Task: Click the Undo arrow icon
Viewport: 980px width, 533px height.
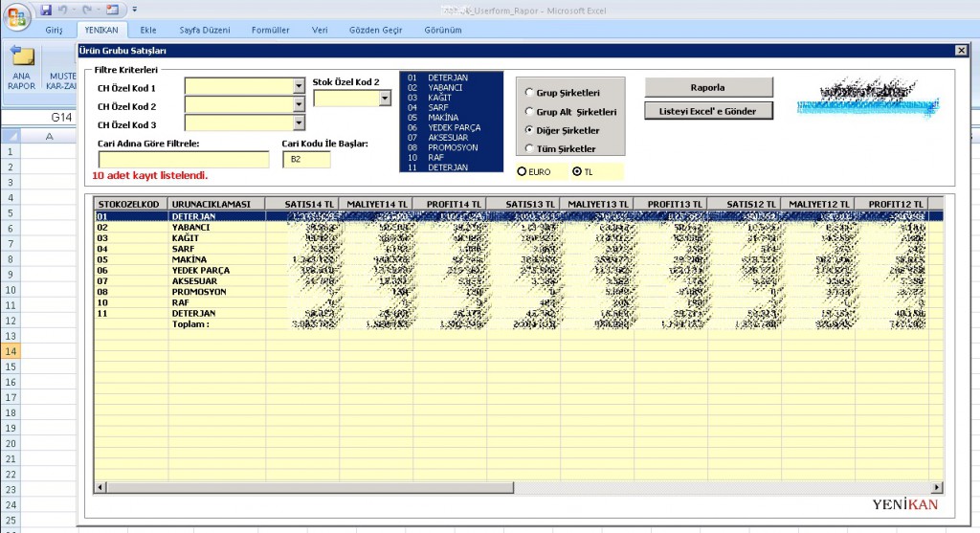Action: click(63, 10)
